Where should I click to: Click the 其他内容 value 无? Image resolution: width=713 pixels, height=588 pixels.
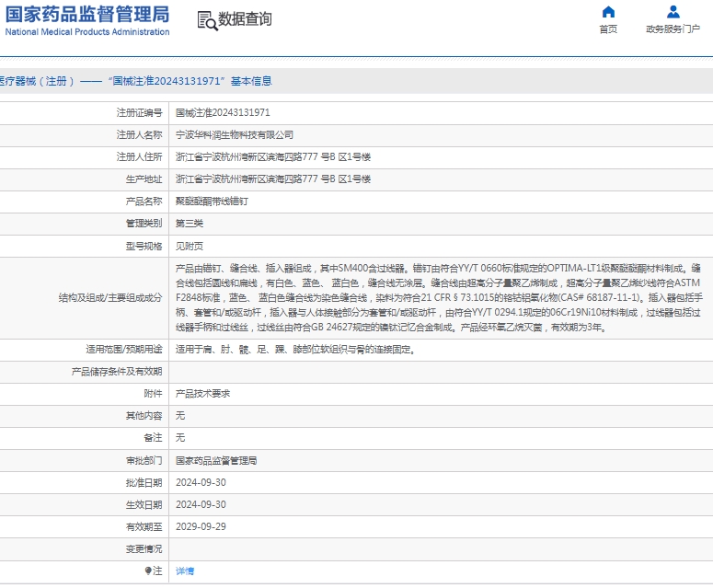pos(180,416)
